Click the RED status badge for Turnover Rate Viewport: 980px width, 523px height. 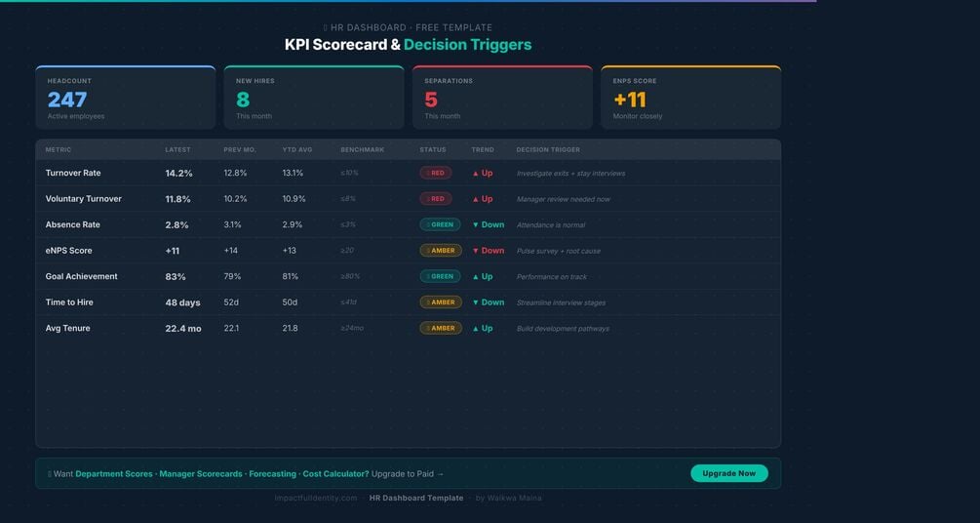[436, 174]
